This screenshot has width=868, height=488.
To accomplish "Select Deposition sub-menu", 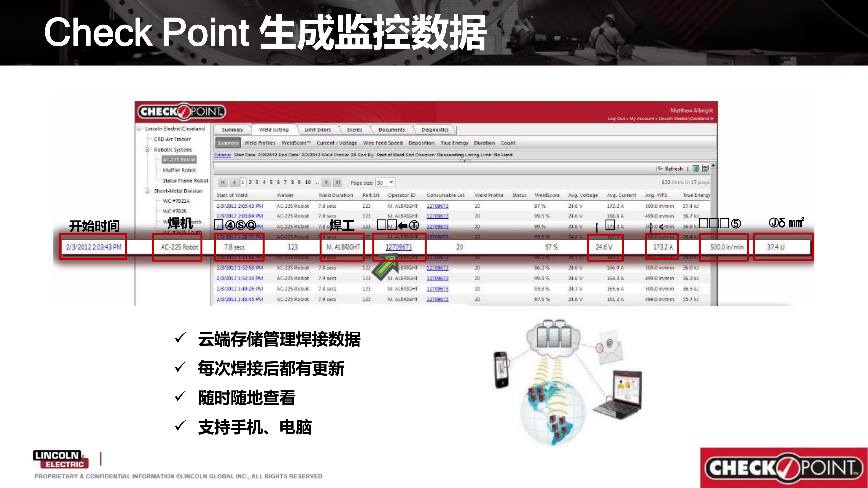I will coord(422,143).
